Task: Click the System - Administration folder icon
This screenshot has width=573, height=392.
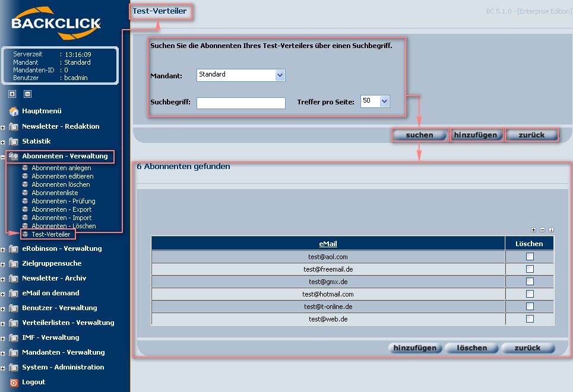Action: pos(14,368)
